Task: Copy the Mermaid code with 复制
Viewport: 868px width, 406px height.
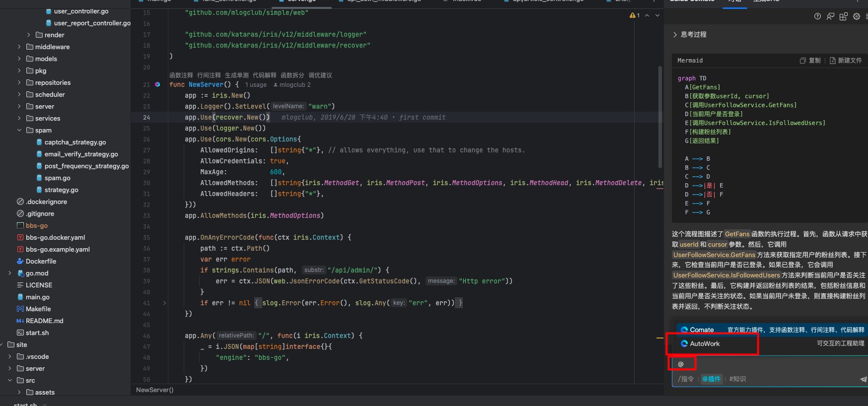Action: [x=810, y=61]
